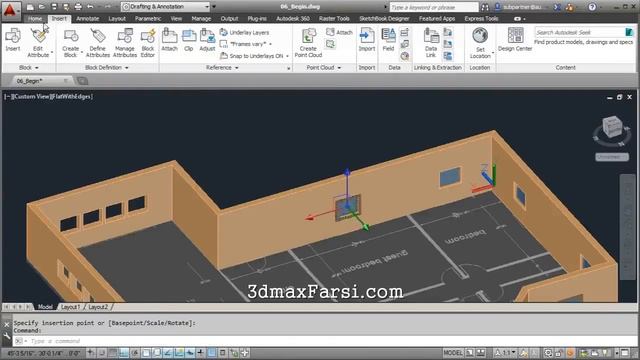Open Design Center
The image size is (640, 360).
(515, 40)
